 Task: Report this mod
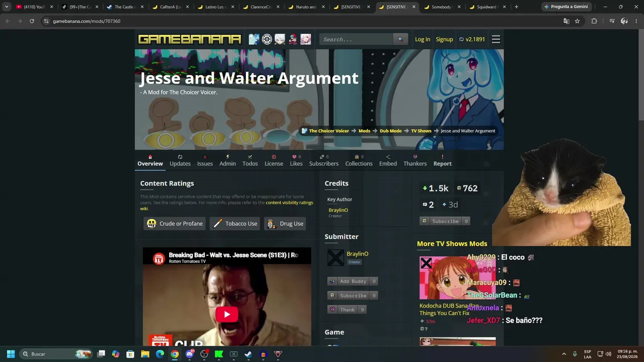(x=442, y=160)
